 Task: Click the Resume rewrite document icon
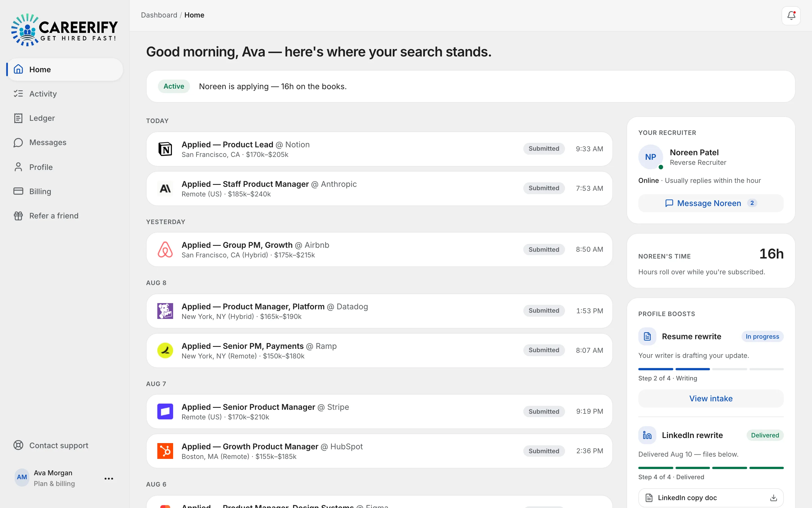[647, 336]
